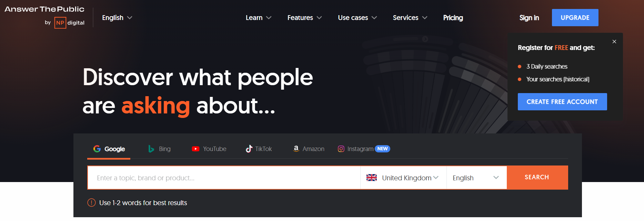Click the Instagram camera icon
Screen dimensions: 644x221
click(341, 149)
